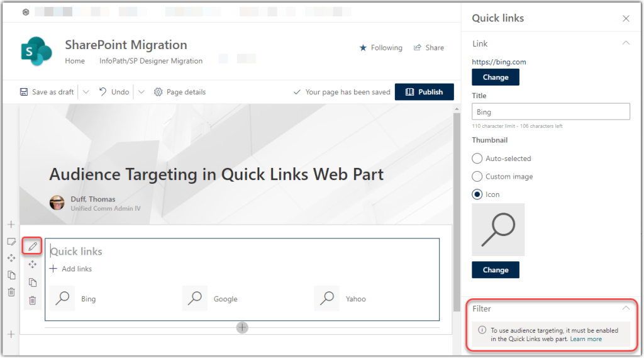This screenshot has width=644, height=358.
Task: Close the Quick links pane
Action: (626, 18)
